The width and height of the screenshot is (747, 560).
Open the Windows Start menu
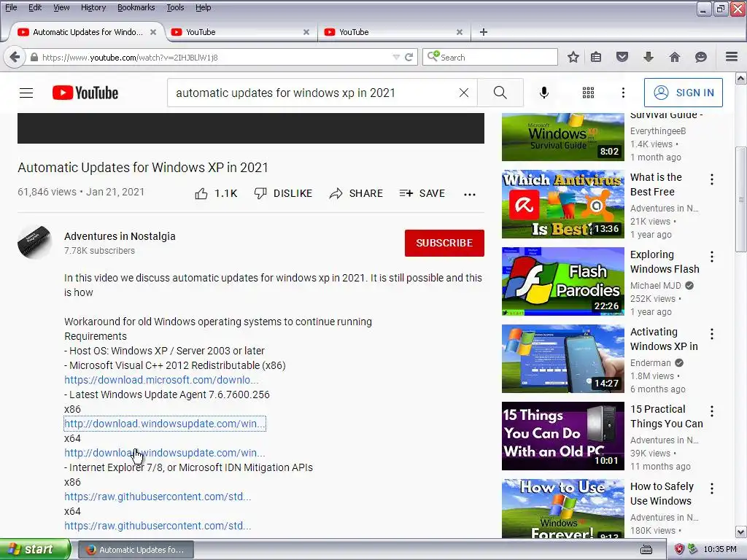click(35, 549)
